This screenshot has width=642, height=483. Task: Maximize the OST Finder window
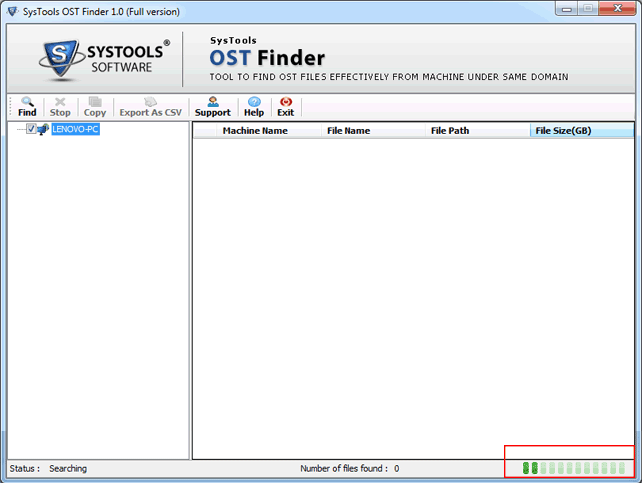[588, 9]
